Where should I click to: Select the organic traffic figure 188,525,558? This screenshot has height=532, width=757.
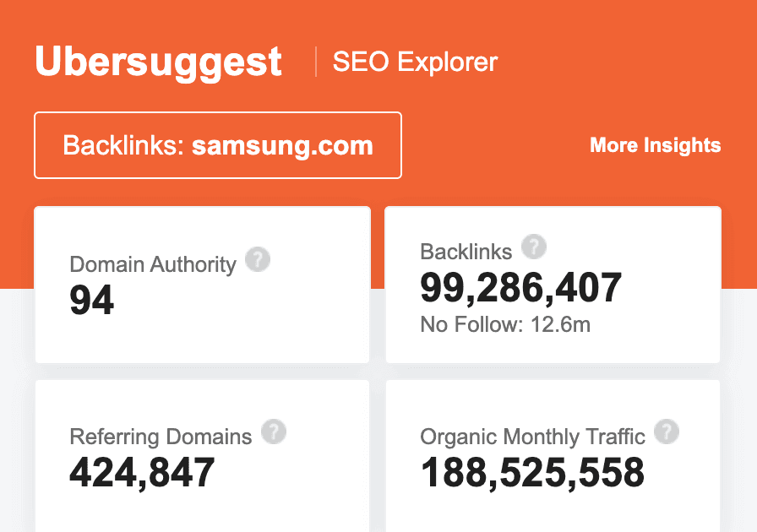point(532,473)
